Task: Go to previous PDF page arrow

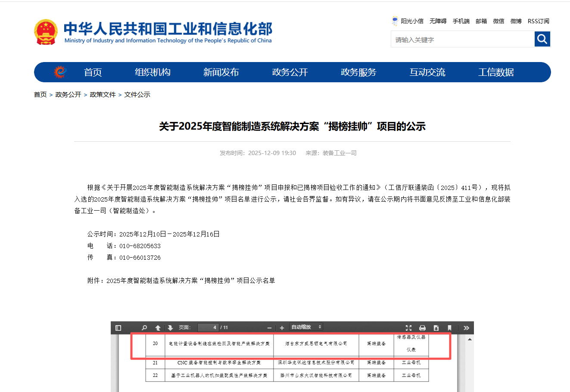Action: pyautogui.click(x=158, y=328)
